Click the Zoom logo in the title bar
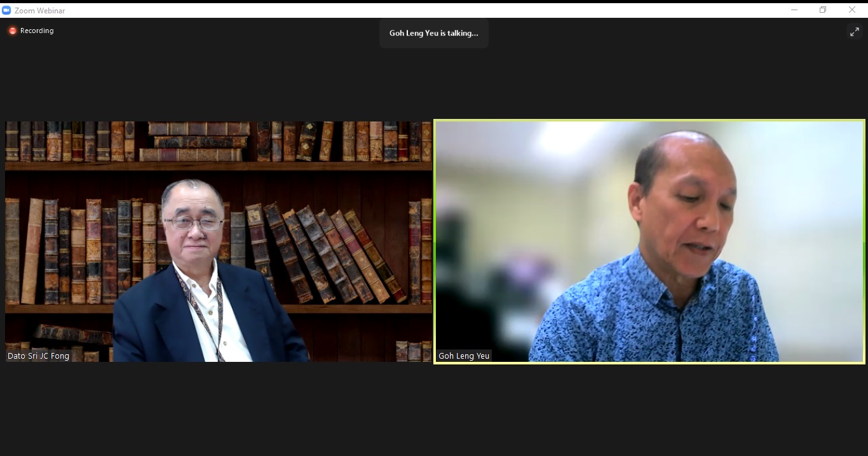The height and width of the screenshot is (456, 868). click(x=7, y=10)
